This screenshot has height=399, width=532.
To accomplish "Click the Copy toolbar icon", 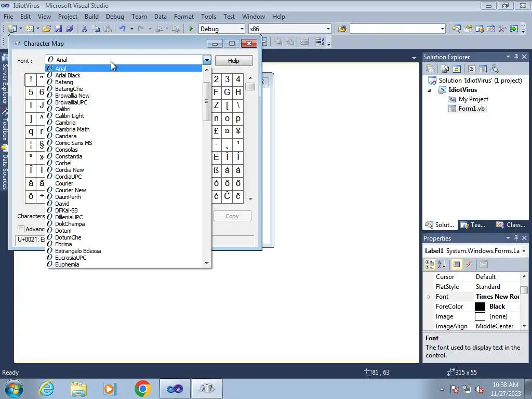I will [x=96, y=29].
